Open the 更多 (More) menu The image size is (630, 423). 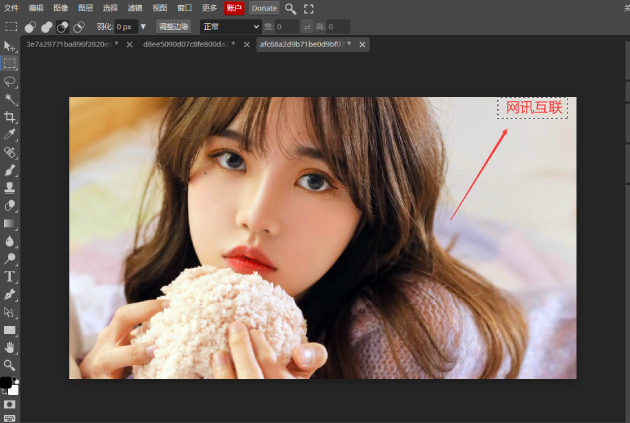[x=209, y=8]
